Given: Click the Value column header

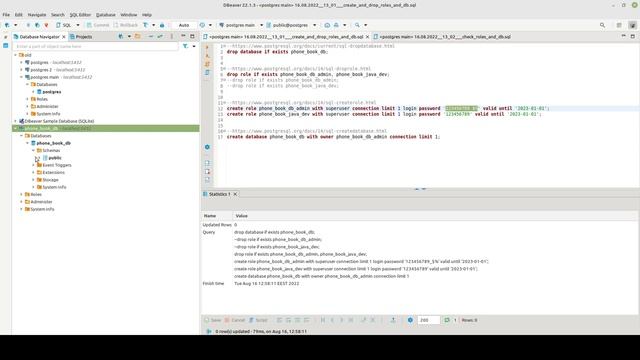Looking at the screenshot, I should [x=242, y=216].
